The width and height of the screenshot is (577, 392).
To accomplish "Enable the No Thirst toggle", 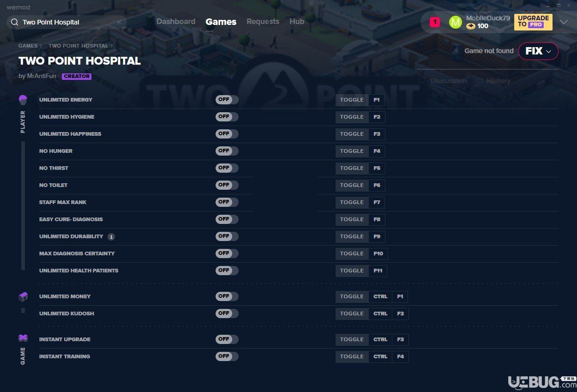I will coord(227,168).
